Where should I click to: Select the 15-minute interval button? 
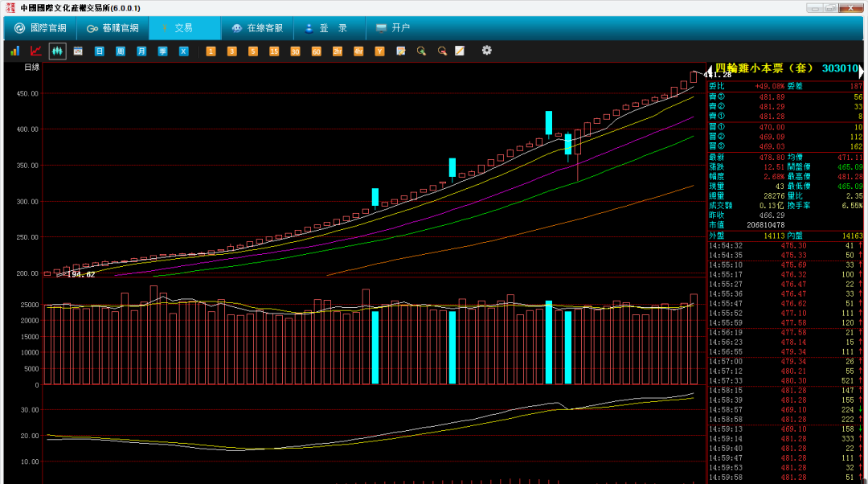click(x=274, y=51)
